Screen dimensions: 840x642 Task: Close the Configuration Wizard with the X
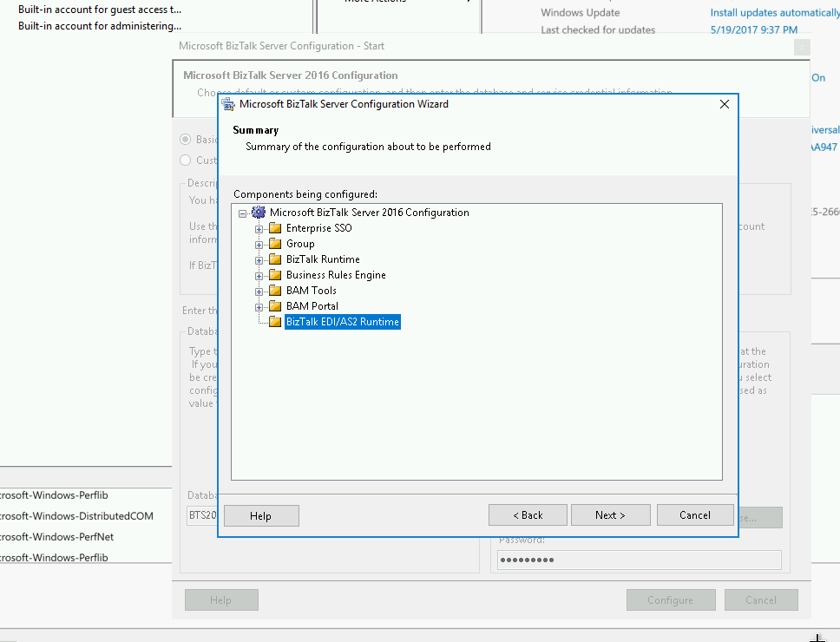[725, 104]
